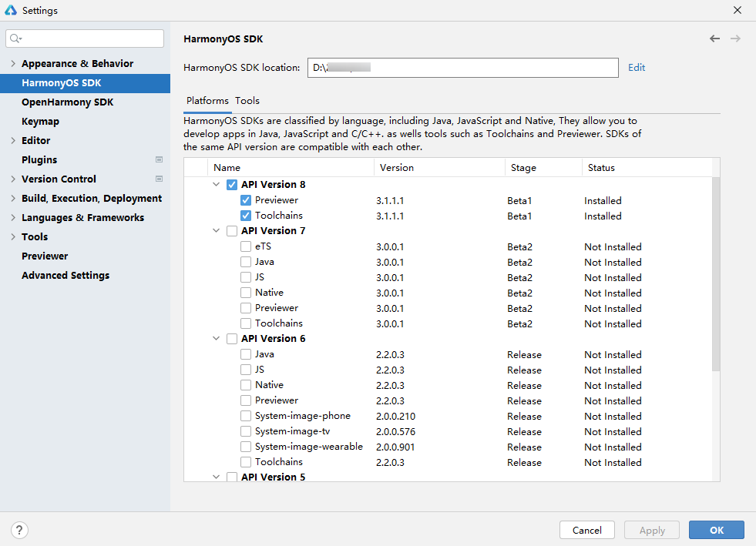
Task: Click the back arrow navigation icon
Action: point(714,39)
